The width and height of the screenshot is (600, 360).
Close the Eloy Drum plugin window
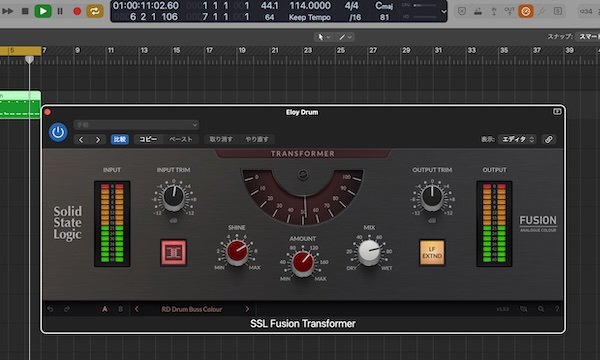47,112
